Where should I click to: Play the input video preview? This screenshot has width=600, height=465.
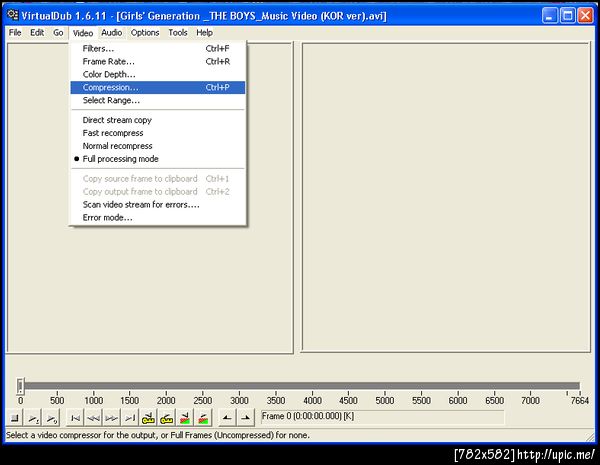click(x=33, y=418)
